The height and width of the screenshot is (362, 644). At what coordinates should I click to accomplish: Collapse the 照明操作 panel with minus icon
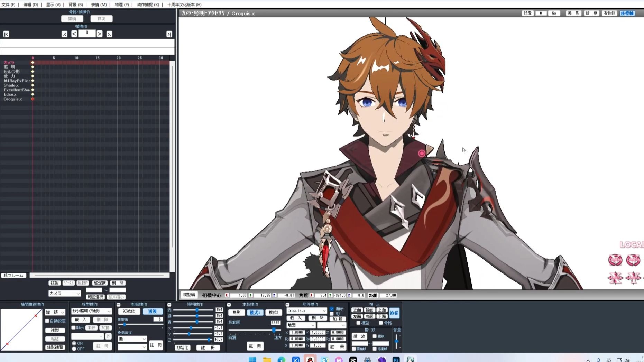click(x=169, y=305)
